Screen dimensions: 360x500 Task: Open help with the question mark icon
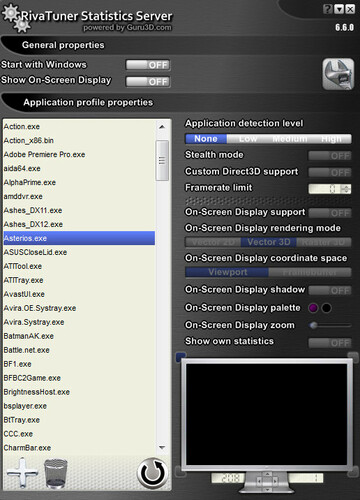(328, 9)
